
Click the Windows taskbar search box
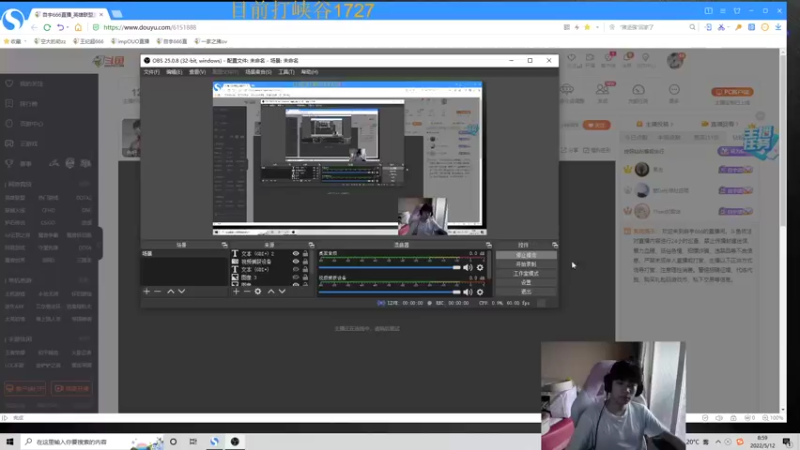[92, 442]
